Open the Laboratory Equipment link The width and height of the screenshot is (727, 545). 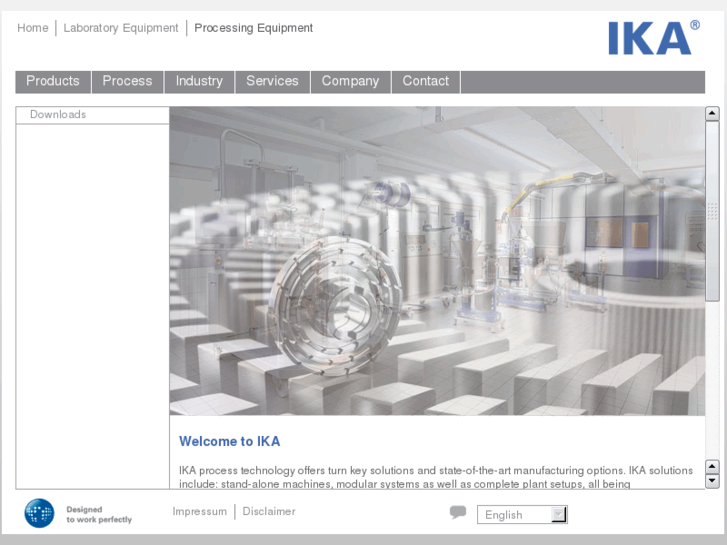click(x=121, y=28)
